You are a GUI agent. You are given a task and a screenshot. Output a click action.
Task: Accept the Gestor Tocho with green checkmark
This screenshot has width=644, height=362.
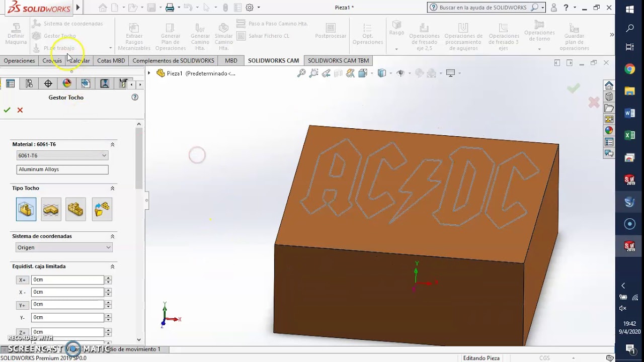click(x=7, y=110)
